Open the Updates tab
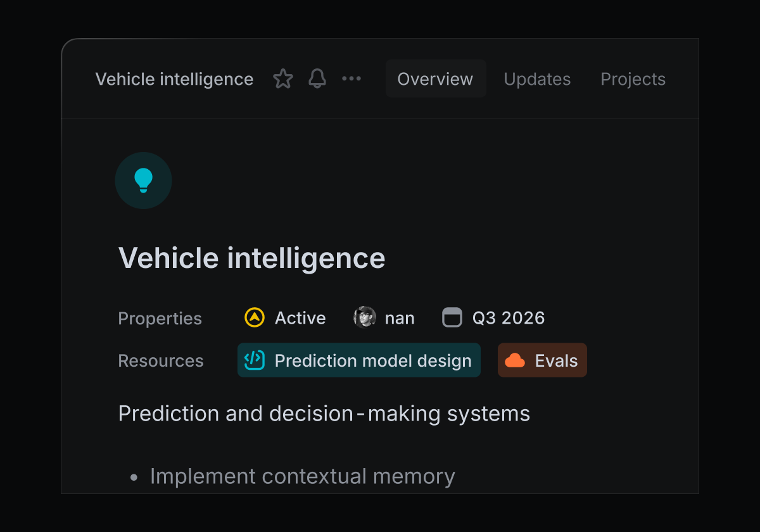 [x=537, y=79]
